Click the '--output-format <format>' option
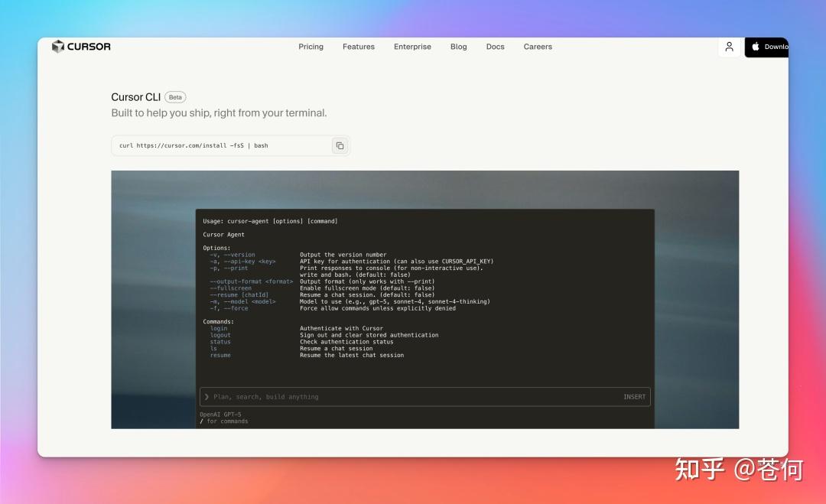Screen dimensions: 826x504 click(x=252, y=281)
